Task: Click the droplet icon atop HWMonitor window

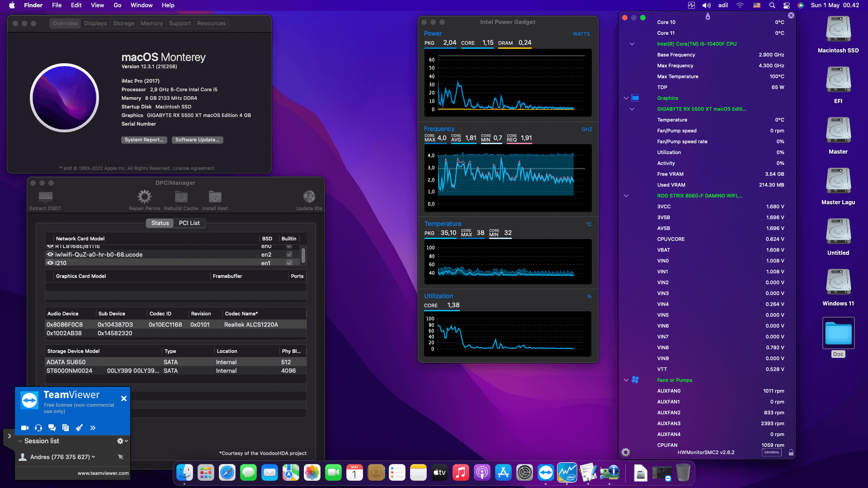Action: click(x=708, y=17)
